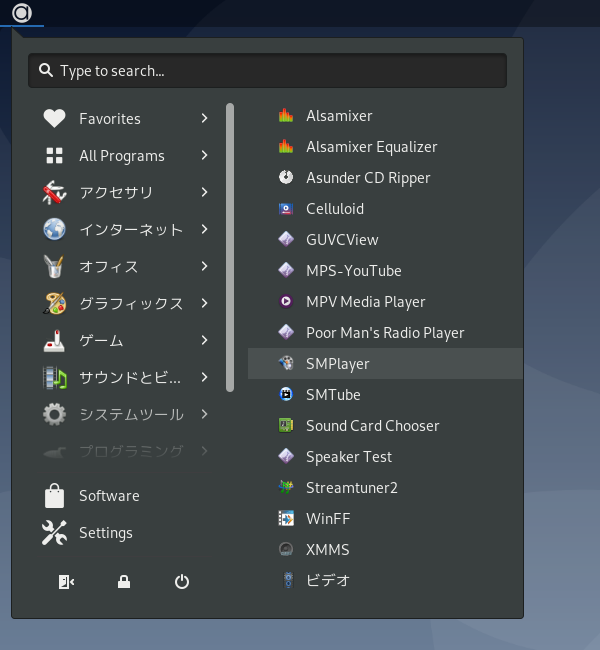The height and width of the screenshot is (650, 600).
Task: Click the power off icon
Action: [x=182, y=582]
